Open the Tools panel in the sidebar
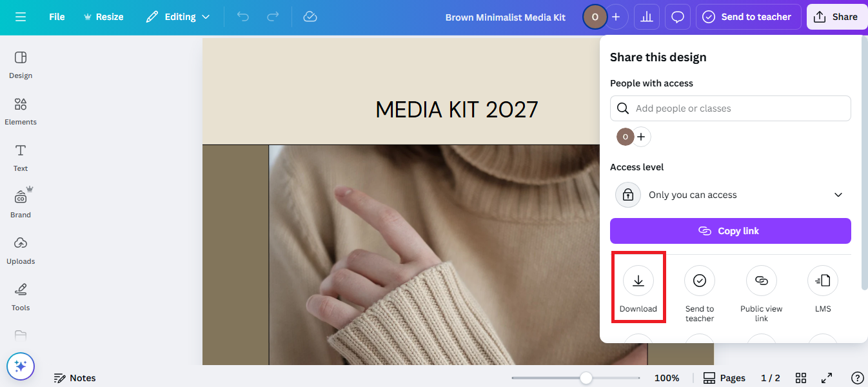This screenshot has width=868, height=387. (x=20, y=296)
